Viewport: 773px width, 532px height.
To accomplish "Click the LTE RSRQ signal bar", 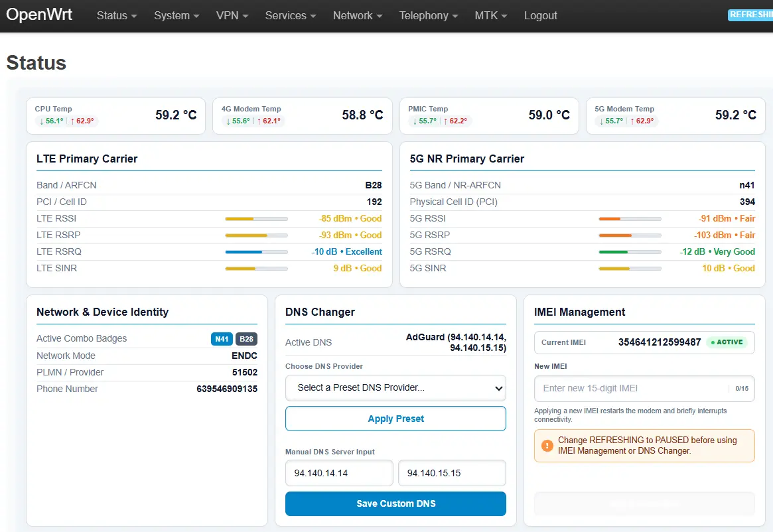I will 256,252.
